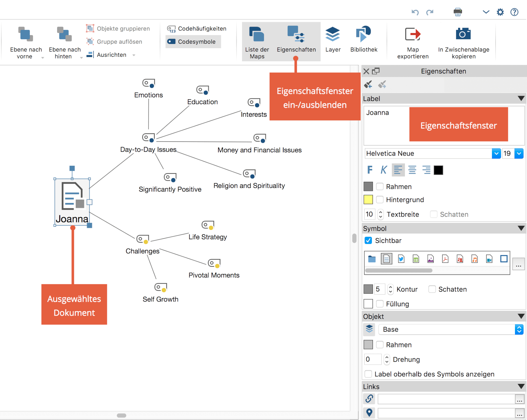Toggle italic K formatting
This screenshot has width=527, height=420.
pos(383,170)
